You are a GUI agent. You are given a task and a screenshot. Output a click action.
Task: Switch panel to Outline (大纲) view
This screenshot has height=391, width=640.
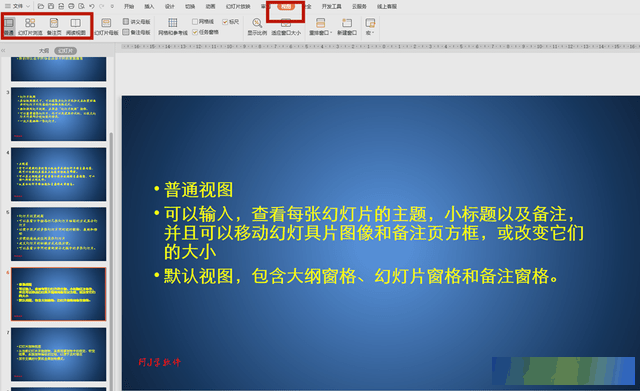[x=44, y=51]
